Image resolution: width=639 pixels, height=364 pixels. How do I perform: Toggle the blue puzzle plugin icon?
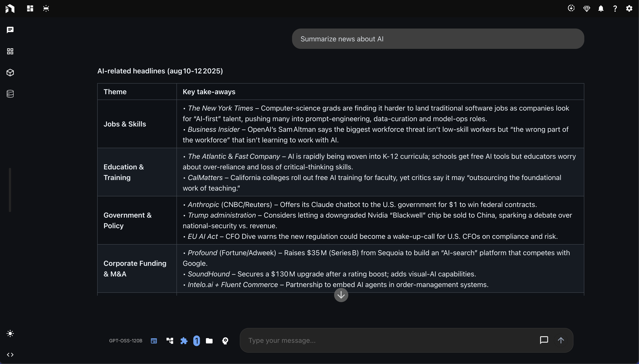point(184,341)
